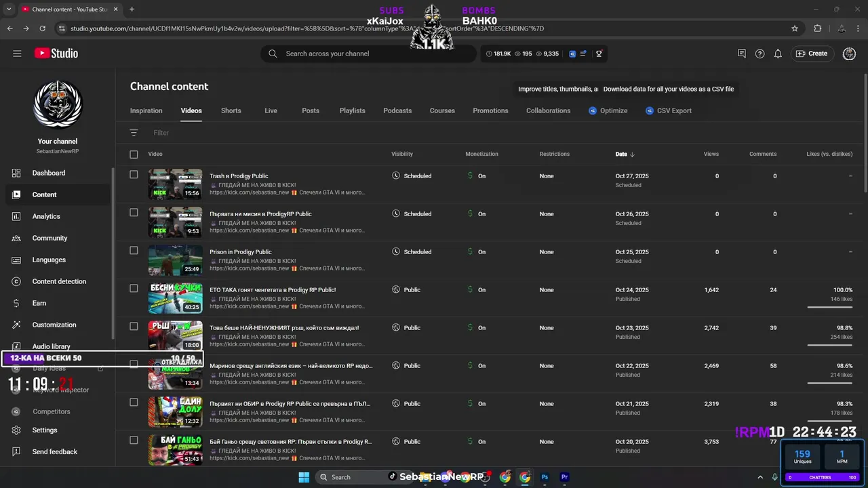Open the help question mark icon
The image size is (868, 488).
pos(760,54)
